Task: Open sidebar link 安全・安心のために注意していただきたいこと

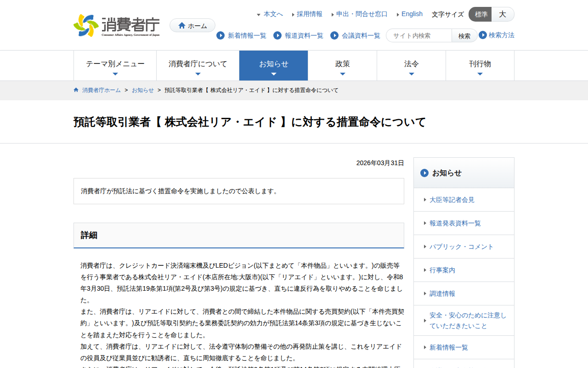Action: [468, 321]
